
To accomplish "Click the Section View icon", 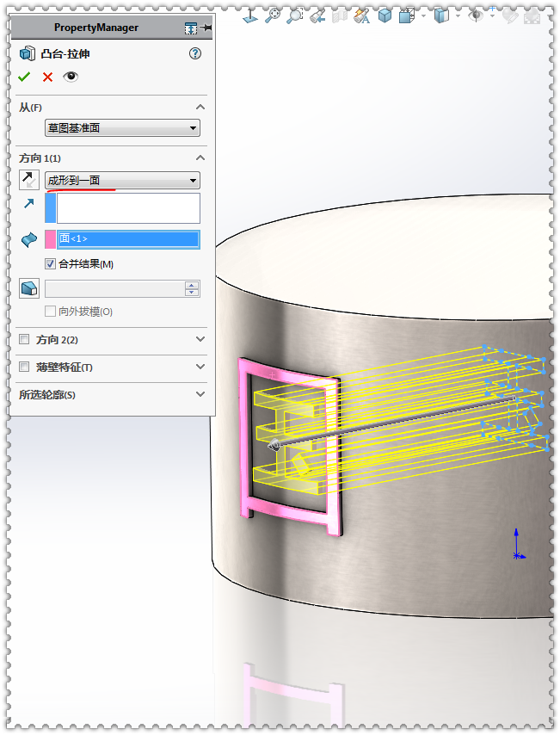I will pos(340,16).
